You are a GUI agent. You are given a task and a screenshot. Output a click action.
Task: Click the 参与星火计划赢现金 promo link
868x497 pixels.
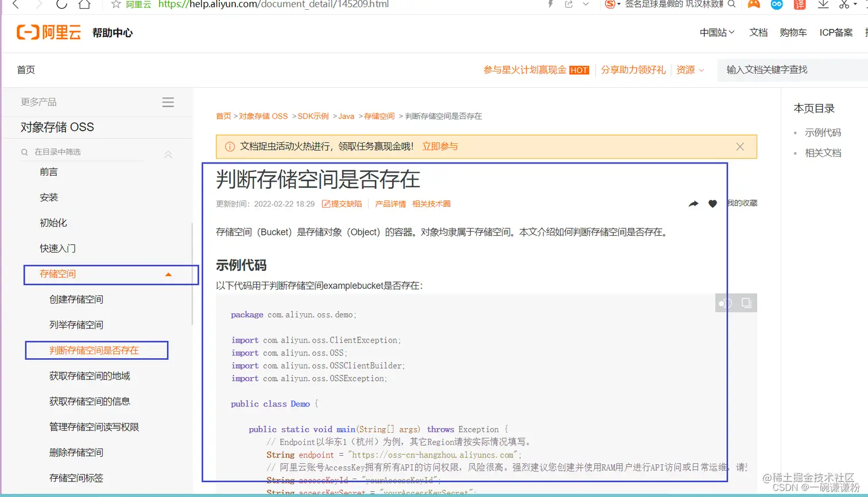click(536, 70)
